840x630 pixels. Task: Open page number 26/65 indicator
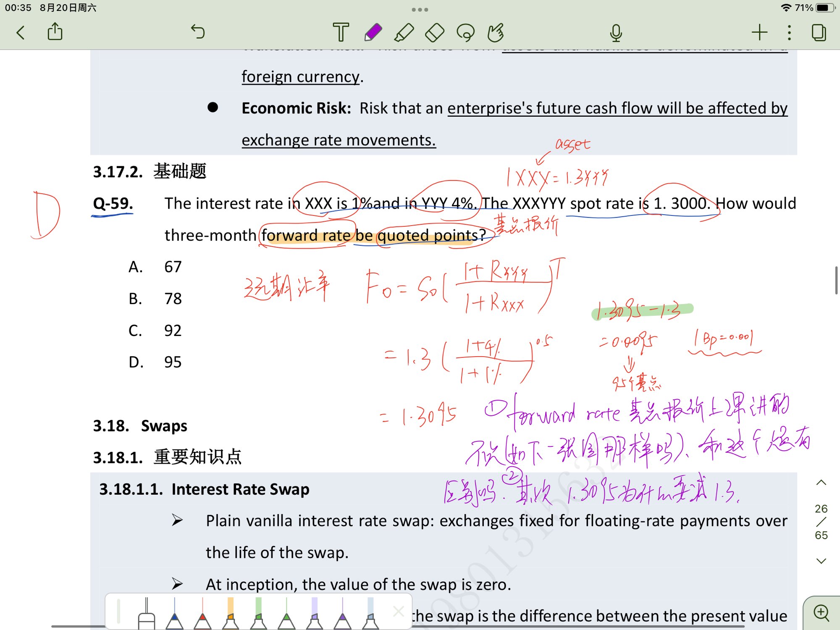[821, 522]
